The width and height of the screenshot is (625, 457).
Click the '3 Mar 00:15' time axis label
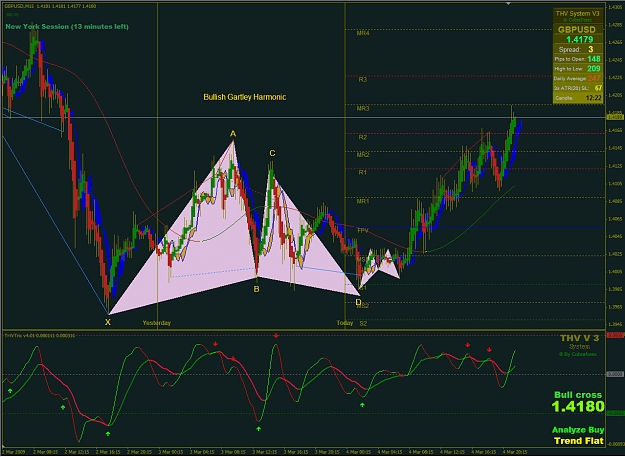tap(170, 452)
